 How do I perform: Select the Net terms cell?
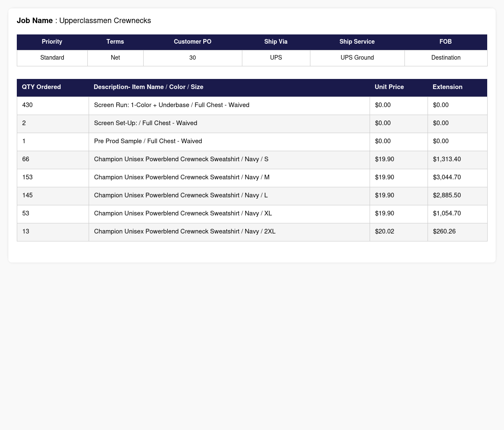[x=115, y=58]
